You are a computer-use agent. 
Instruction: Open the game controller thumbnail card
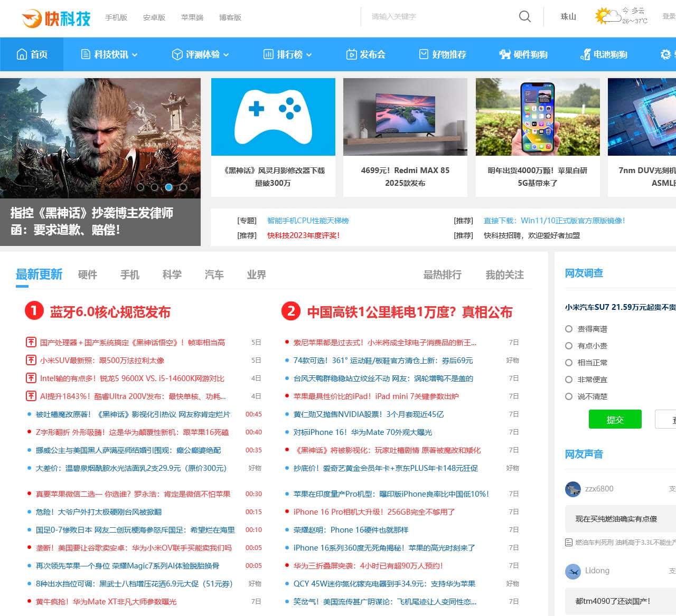(273, 117)
